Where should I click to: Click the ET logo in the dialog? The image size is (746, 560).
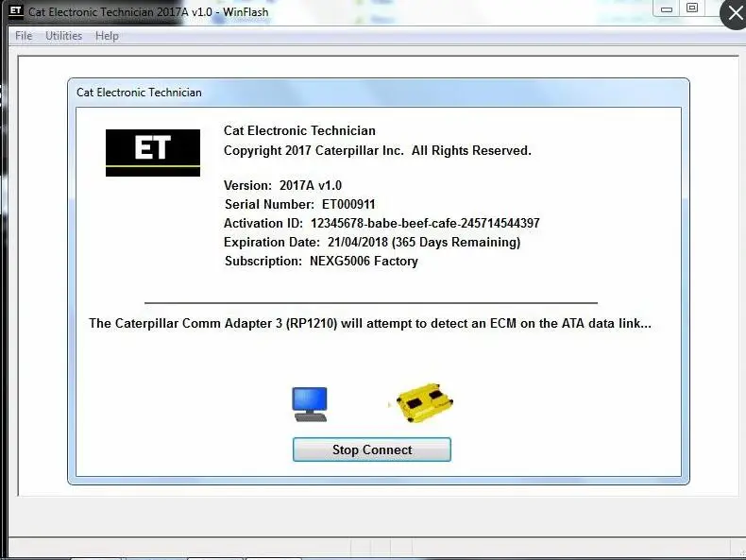click(x=153, y=153)
